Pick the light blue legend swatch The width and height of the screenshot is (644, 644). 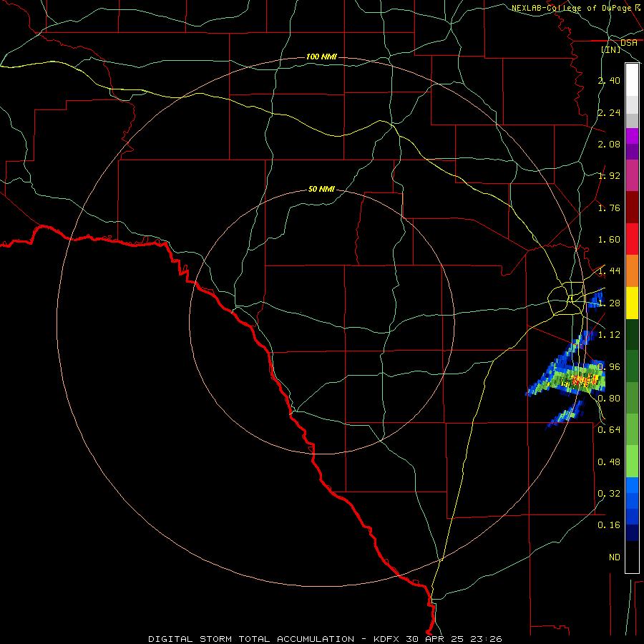pyautogui.click(x=632, y=485)
